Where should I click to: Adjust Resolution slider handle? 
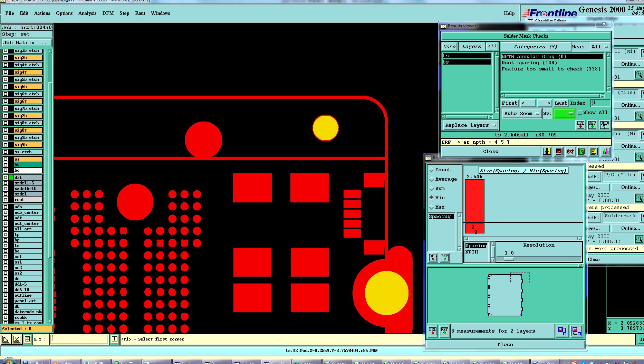pos(509,259)
